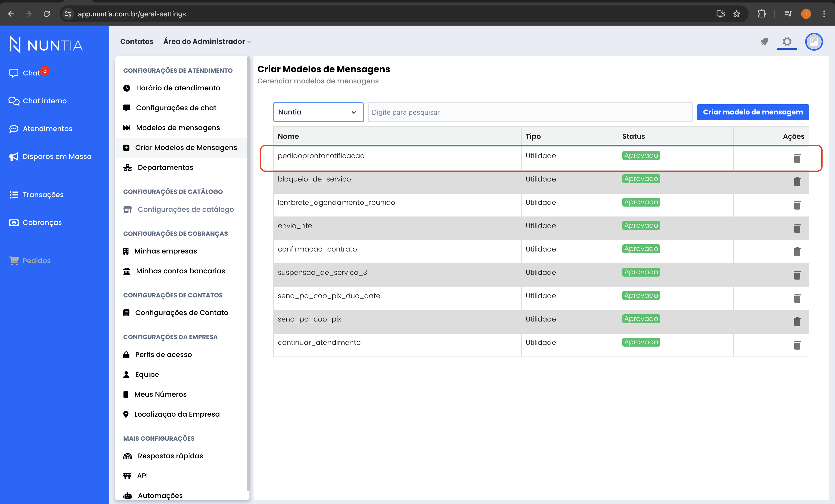
Task: Go back with the browser arrow
Action: (11, 14)
